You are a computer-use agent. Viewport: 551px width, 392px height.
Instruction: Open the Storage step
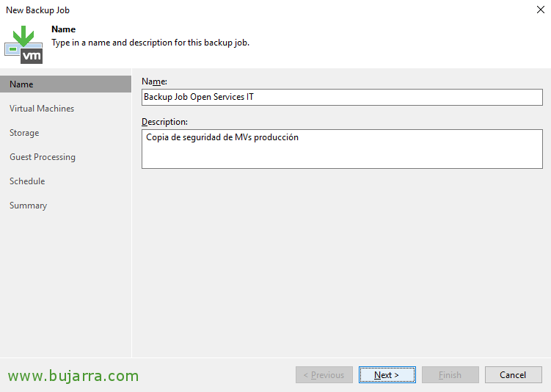click(x=24, y=133)
